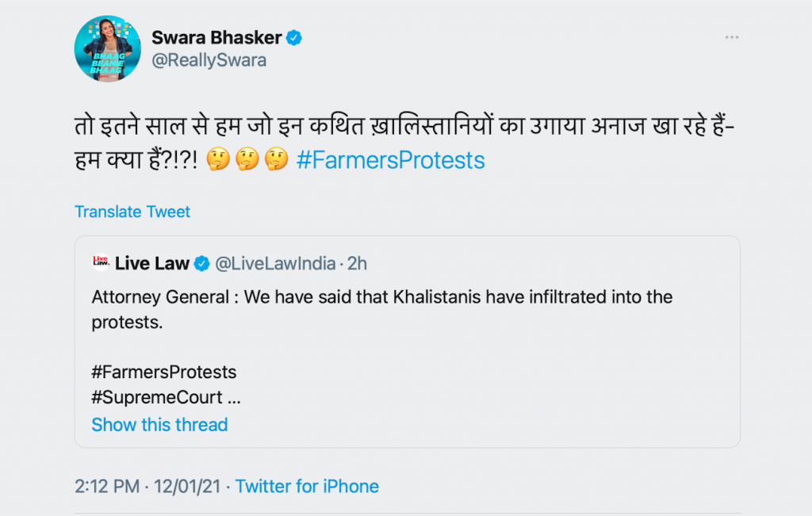Click Swara Bhasker's profile picture

(107, 48)
